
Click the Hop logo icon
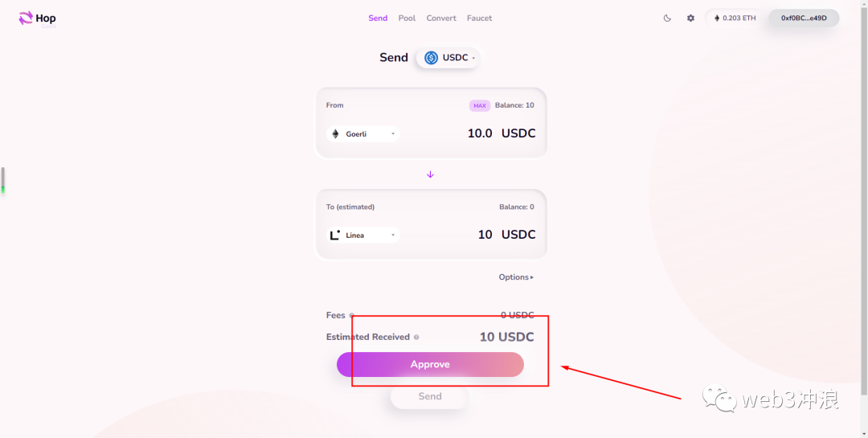click(x=26, y=18)
